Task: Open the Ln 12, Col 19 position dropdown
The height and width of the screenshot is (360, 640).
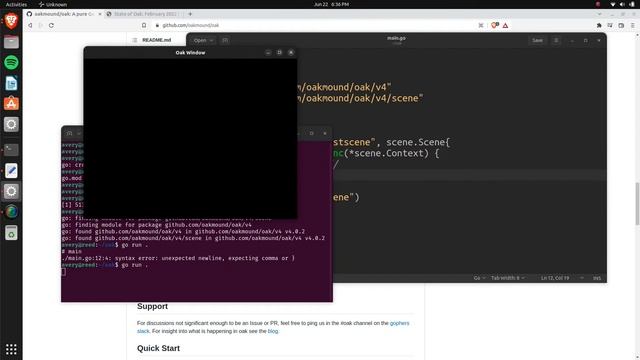Action: tap(562, 278)
